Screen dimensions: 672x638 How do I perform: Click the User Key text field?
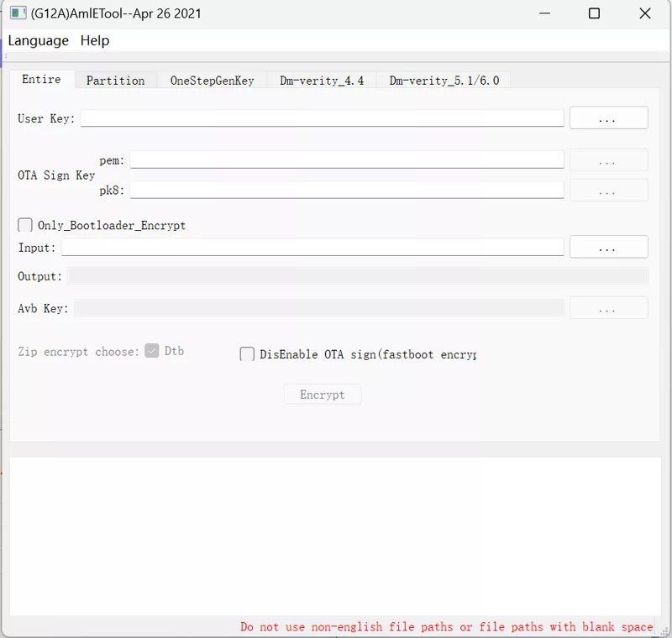323,118
